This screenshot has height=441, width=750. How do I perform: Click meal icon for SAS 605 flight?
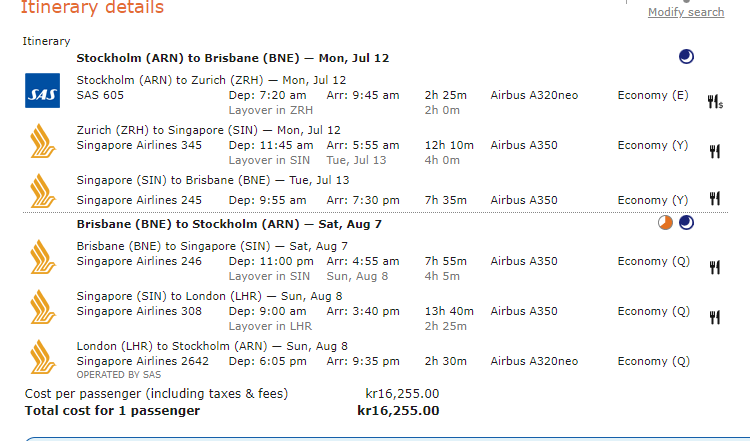[715, 100]
